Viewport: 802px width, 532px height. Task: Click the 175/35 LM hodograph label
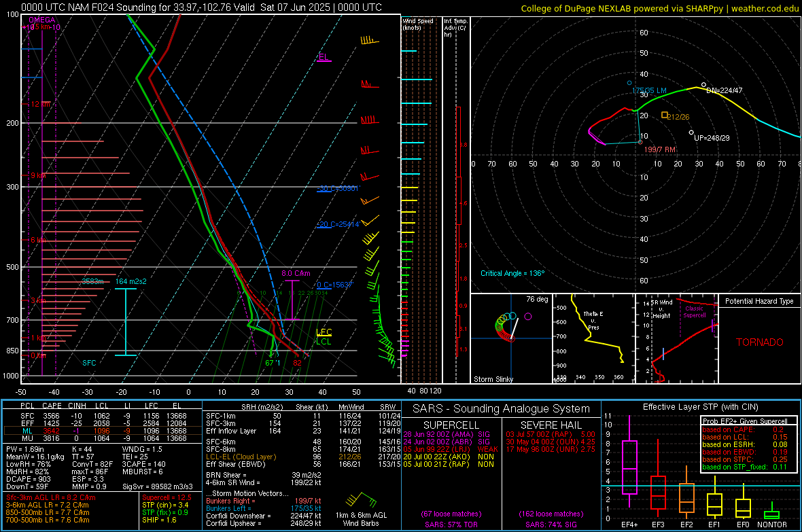(x=649, y=90)
